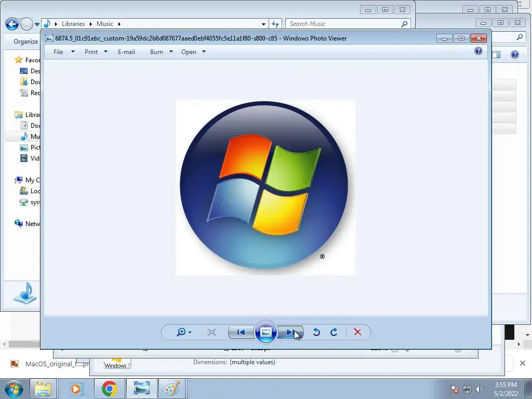The width and height of the screenshot is (532, 399).
Task: Click E-mail in the Photo Viewer toolbar
Action: point(126,52)
